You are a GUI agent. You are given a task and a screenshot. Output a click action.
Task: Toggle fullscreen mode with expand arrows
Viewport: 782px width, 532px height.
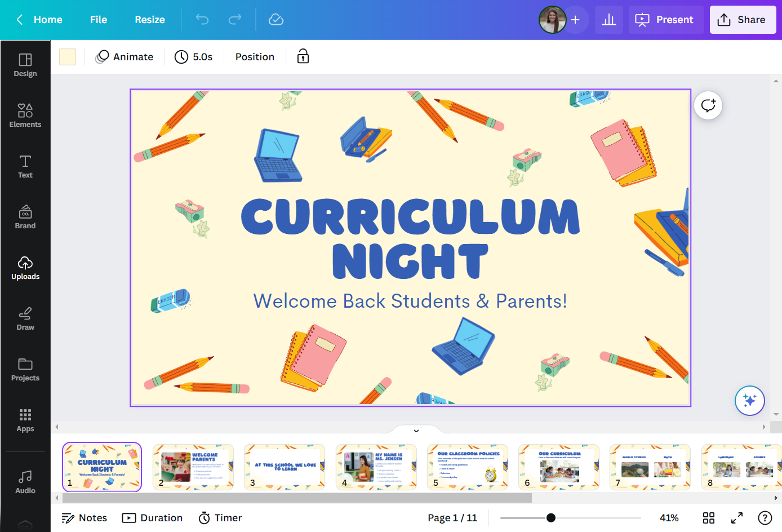coord(737,518)
